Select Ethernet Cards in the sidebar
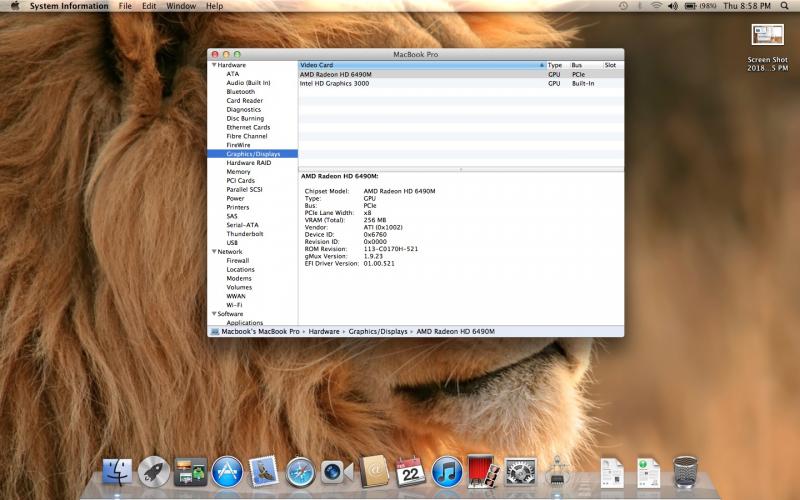Screen dimensions: 800x500 click(248, 128)
